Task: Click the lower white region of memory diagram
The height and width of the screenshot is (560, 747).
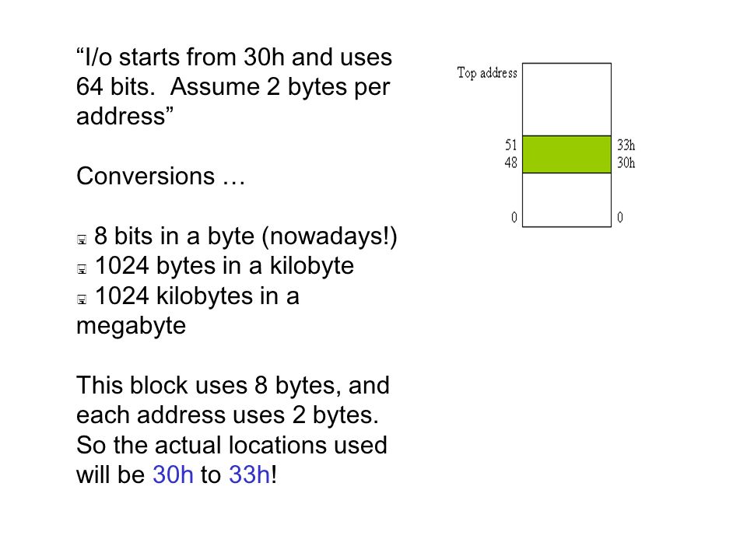Action: point(566,200)
